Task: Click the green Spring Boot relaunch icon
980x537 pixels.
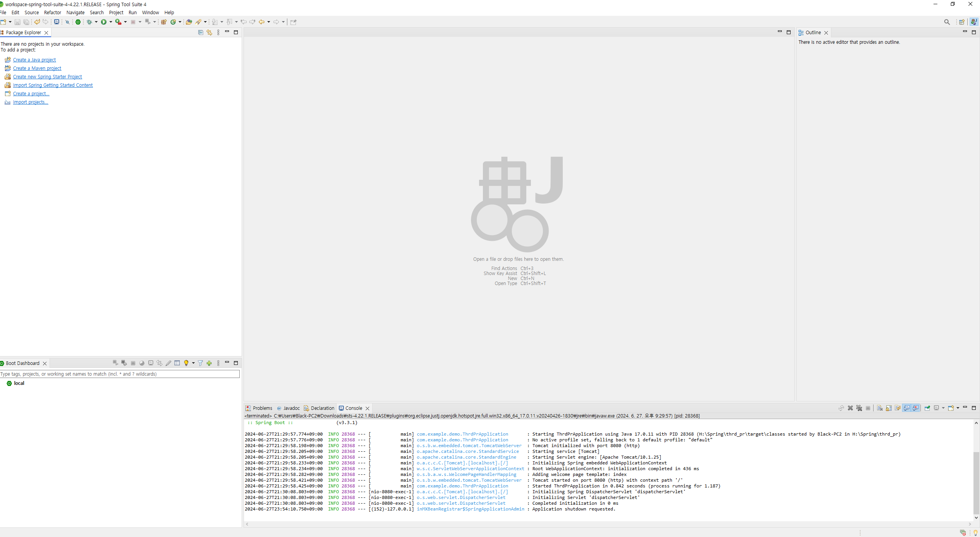Action: point(78,22)
